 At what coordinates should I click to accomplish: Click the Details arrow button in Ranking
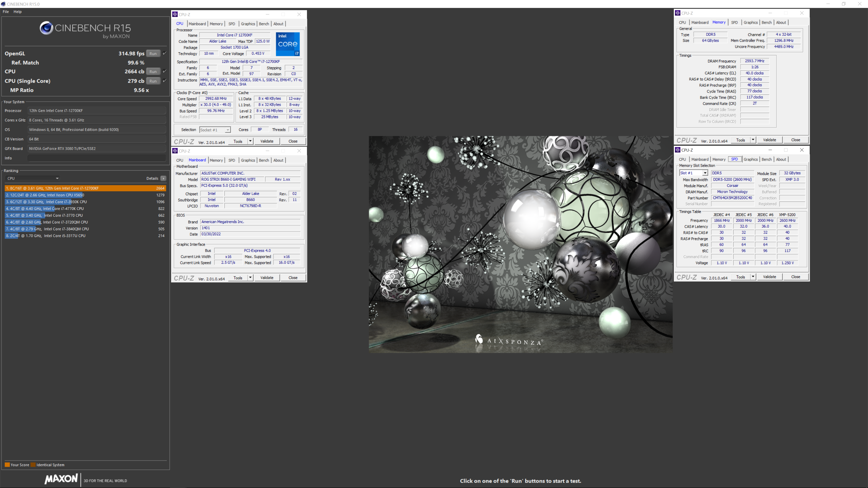coord(163,178)
